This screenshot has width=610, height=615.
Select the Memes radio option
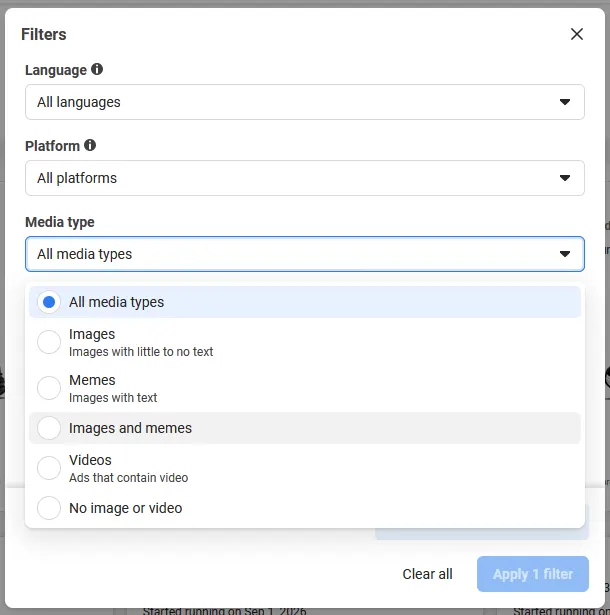coord(49,388)
